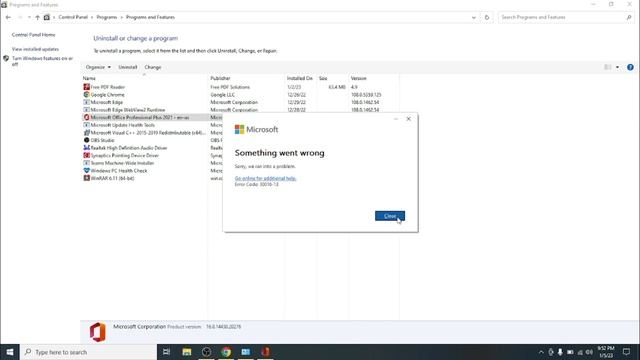The width and height of the screenshot is (640, 360).
Task: Select Microsoft Update Health Tools entry
Action: coord(123,125)
